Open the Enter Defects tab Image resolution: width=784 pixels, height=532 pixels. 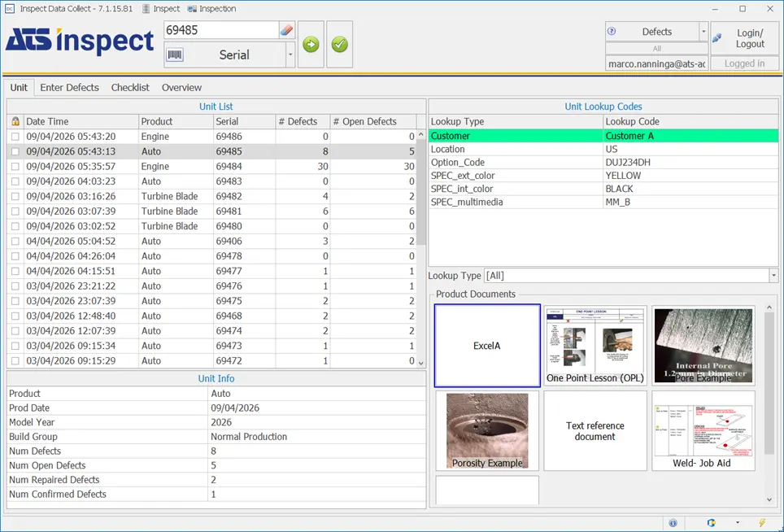(x=69, y=88)
